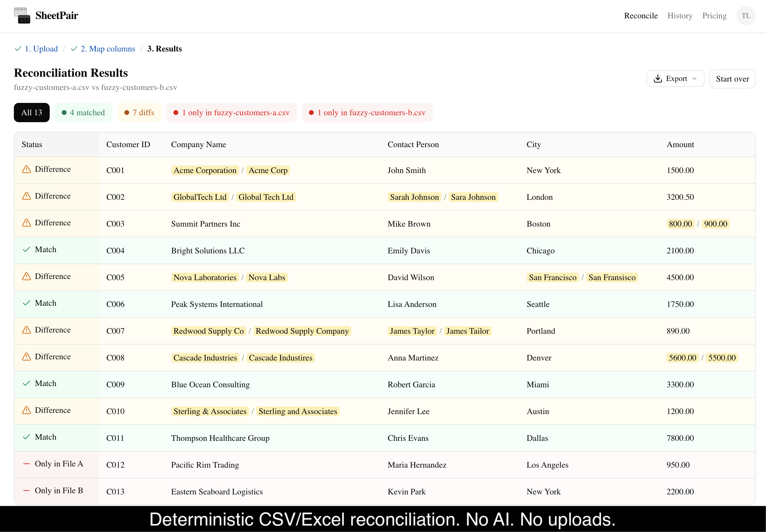
Task: Click the green checkmark on row C004
Action: point(26,250)
